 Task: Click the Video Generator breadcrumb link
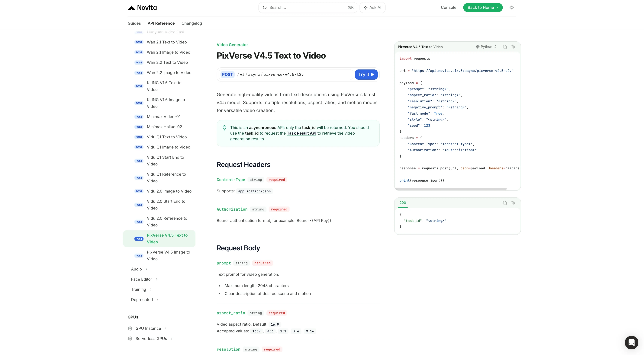[232, 45]
